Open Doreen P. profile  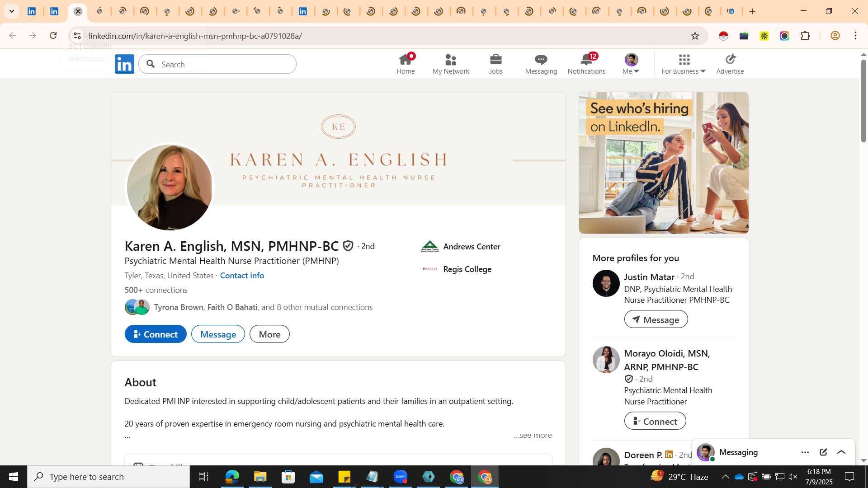[643, 455]
